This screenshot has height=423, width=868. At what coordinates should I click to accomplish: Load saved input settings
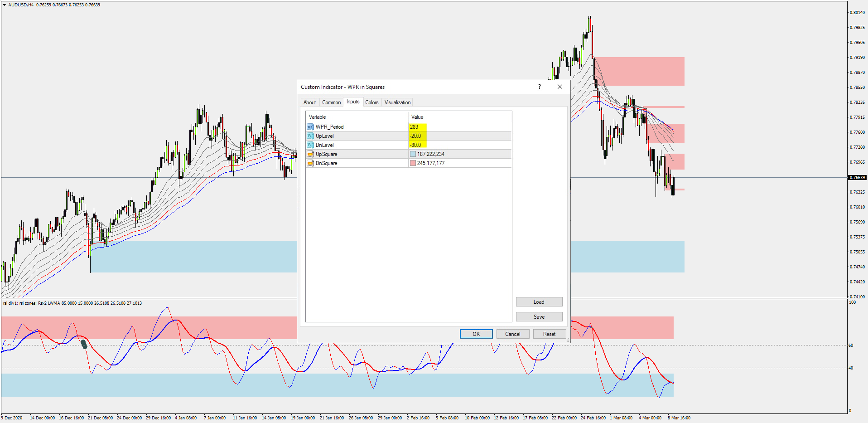(x=539, y=302)
